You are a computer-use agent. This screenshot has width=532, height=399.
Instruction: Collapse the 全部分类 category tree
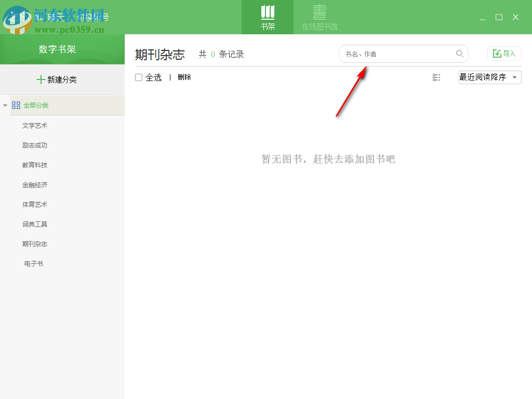point(5,105)
